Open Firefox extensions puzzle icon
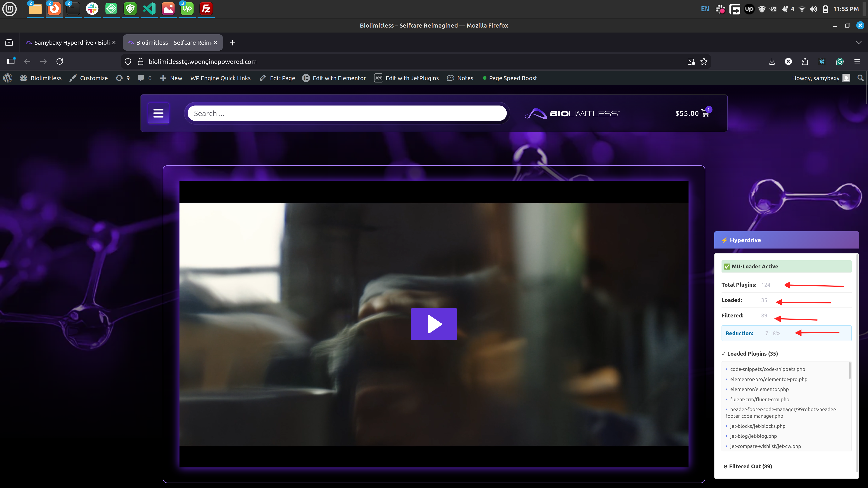The image size is (868, 488). coord(805,61)
